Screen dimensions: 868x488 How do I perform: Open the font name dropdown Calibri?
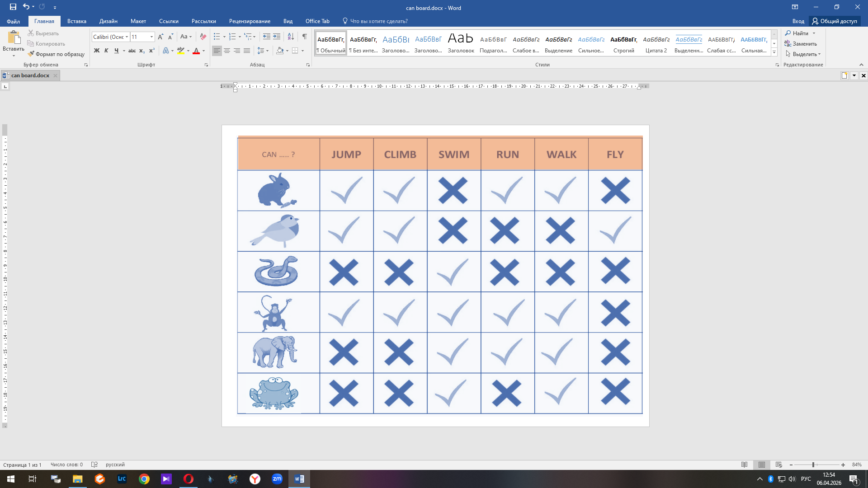point(127,37)
